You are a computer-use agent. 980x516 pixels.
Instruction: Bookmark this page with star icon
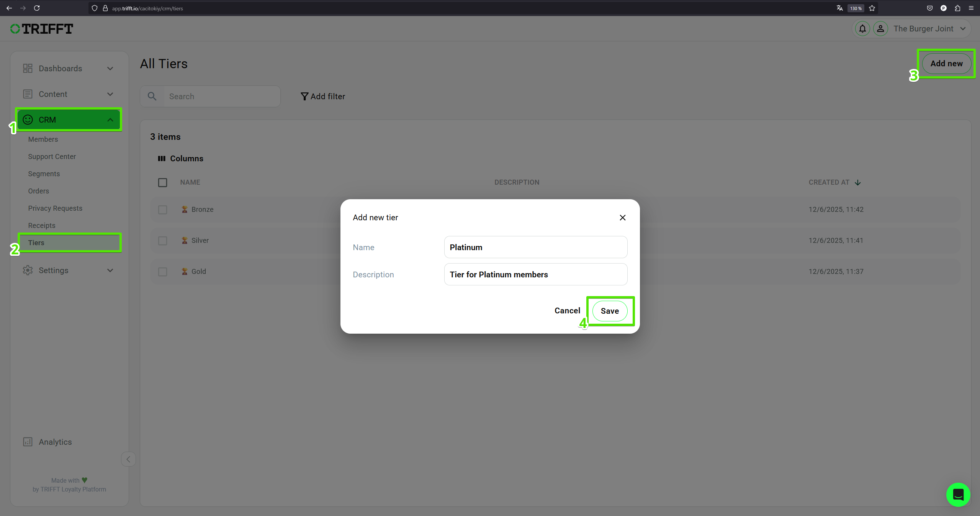(x=872, y=8)
